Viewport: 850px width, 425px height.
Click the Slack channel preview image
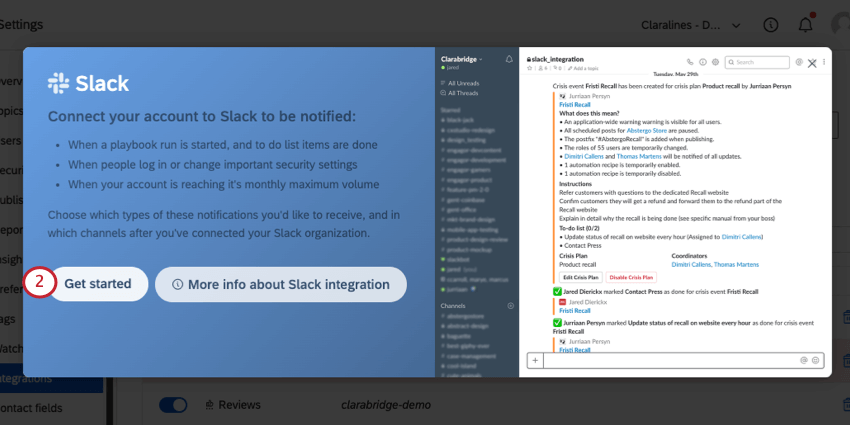tap(633, 212)
